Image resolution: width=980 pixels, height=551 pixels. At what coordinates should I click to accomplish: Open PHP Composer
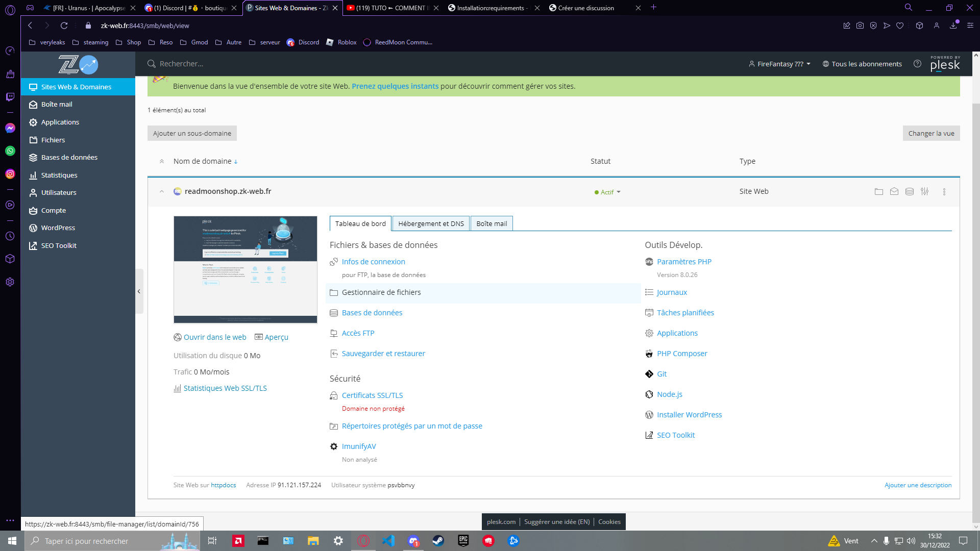(682, 354)
